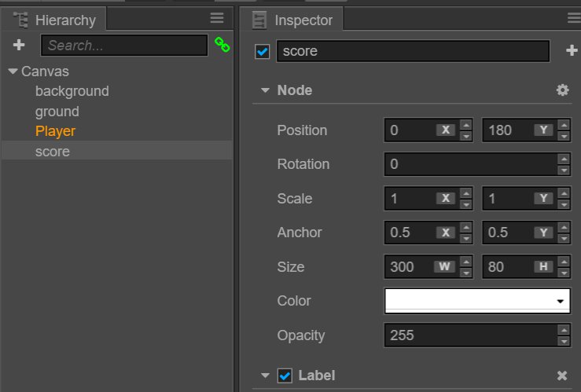This screenshot has height=392, width=581.
Task: Open the Hierarchy panel hamburger menu
Action: (x=217, y=19)
